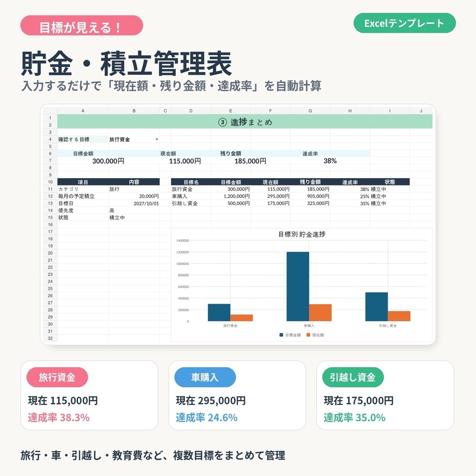Click the 905,000円 cell
Viewport: 476px width, 476px height.
pos(310,196)
